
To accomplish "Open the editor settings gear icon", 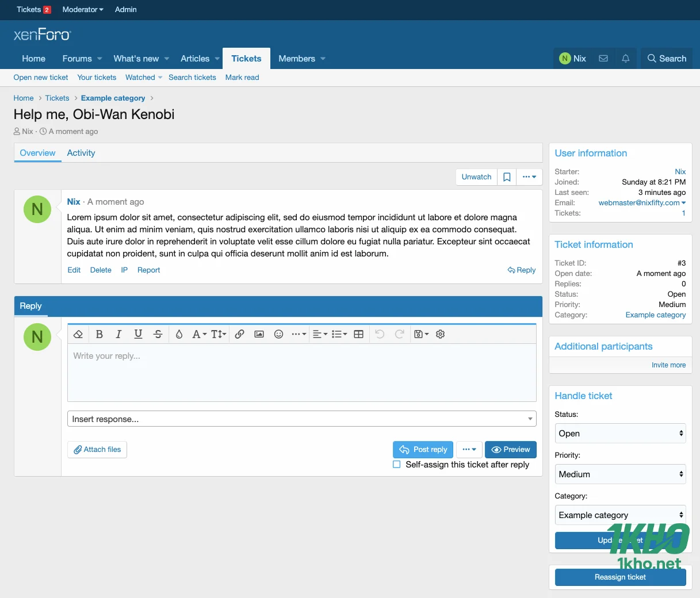I will tap(440, 333).
